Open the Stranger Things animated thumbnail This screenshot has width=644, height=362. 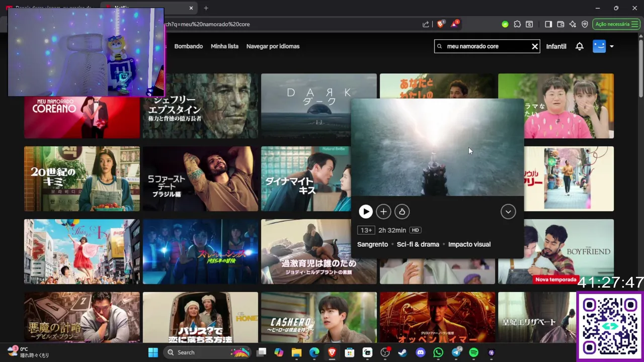(200, 251)
